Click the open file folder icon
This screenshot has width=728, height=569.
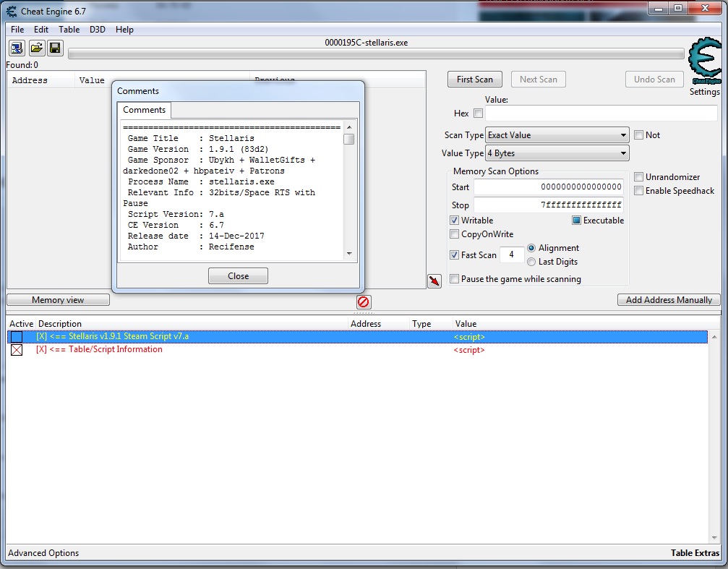tap(36, 48)
